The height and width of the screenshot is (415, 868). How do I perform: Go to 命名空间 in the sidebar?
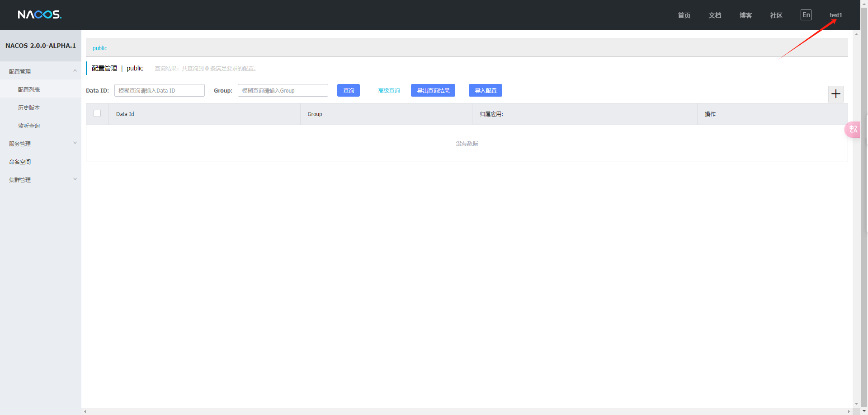pyautogui.click(x=20, y=162)
